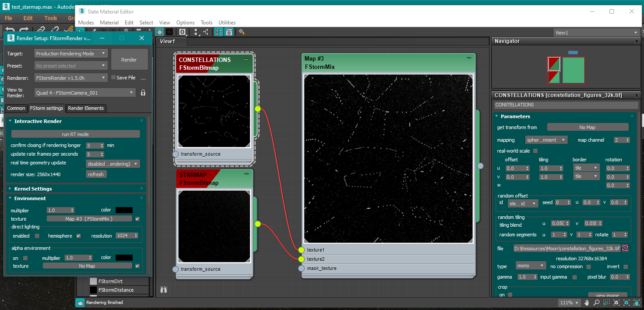Select the Zoom Region tool

click(x=606, y=303)
